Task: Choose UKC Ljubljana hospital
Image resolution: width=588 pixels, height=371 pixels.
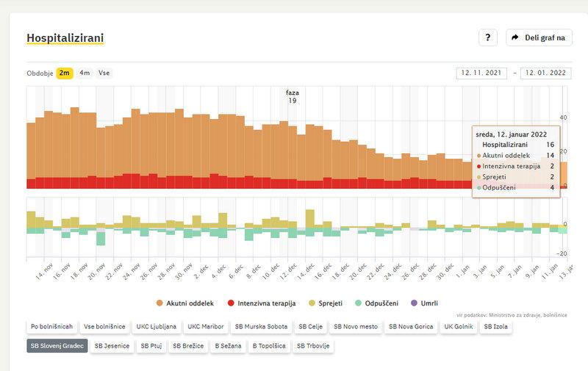Action: [157, 325]
